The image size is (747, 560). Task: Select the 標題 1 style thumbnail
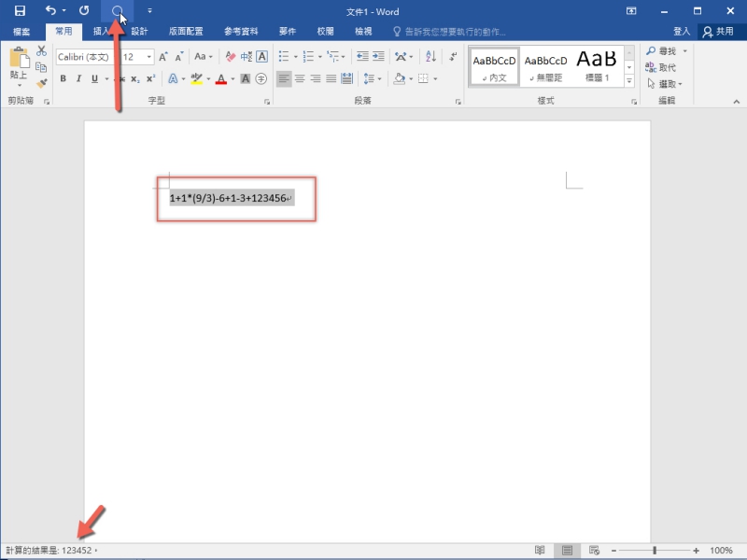click(598, 63)
